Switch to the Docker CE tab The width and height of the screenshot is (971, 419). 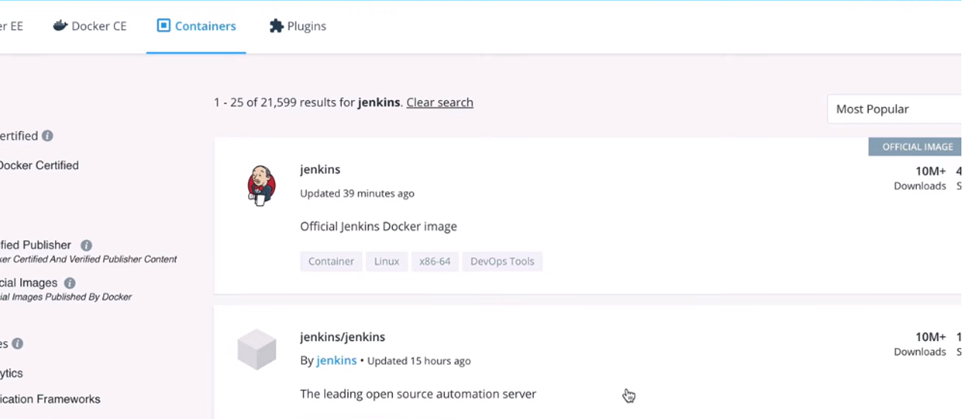90,26
